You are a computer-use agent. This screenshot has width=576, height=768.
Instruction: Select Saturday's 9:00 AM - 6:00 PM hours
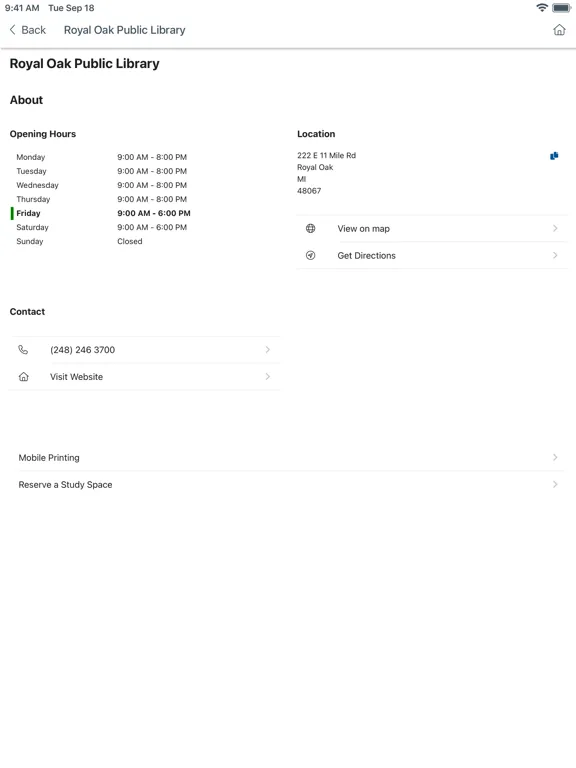click(x=152, y=227)
